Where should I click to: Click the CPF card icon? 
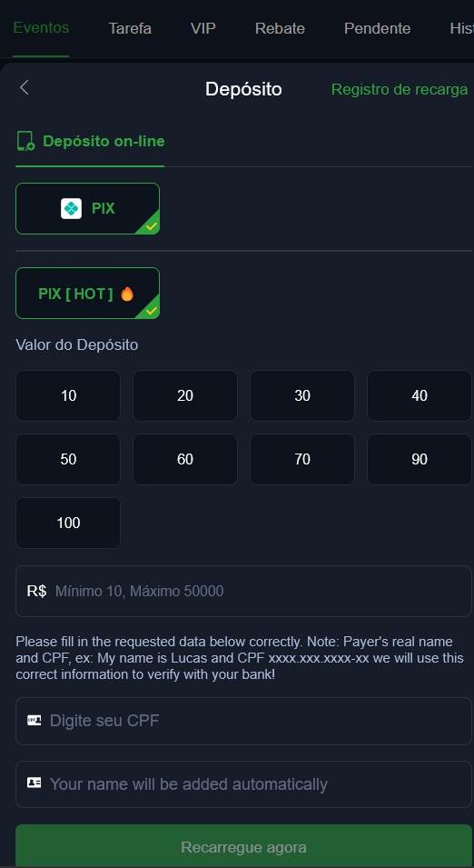(x=35, y=720)
